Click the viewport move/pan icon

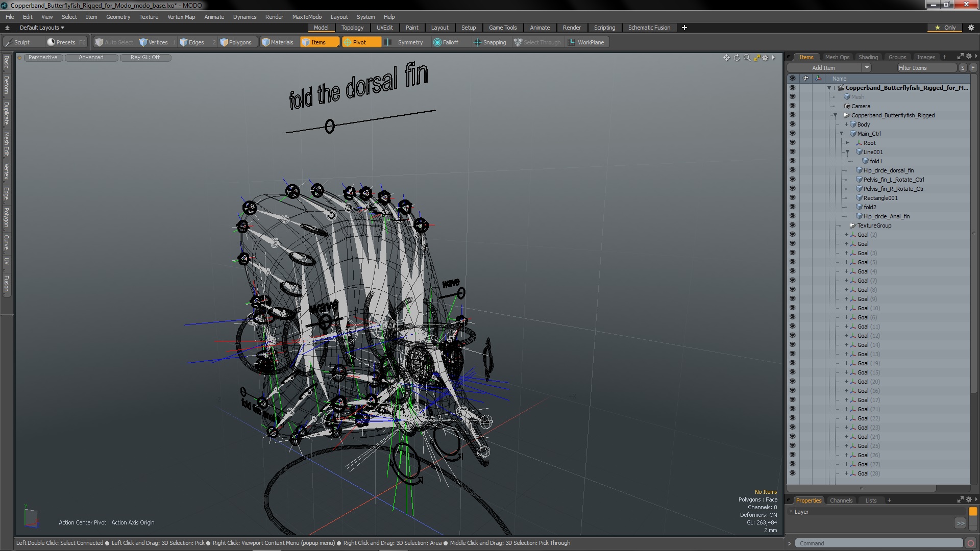point(727,58)
